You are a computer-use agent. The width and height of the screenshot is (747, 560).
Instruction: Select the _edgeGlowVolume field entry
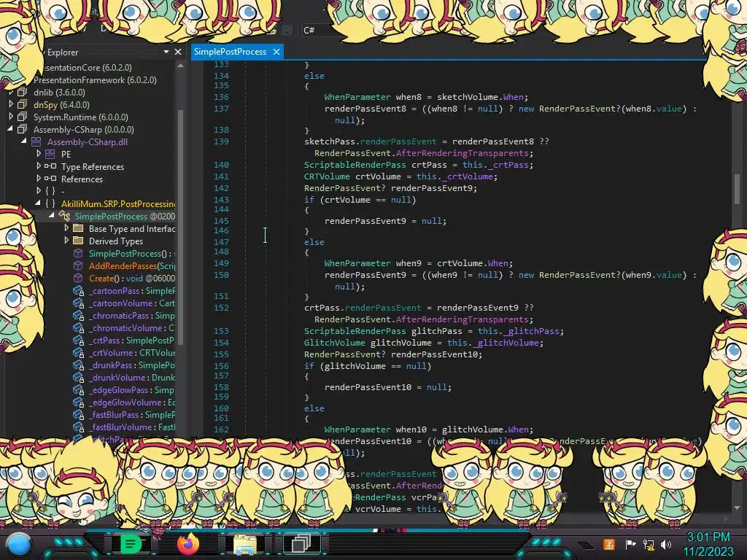[x=131, y=402]
